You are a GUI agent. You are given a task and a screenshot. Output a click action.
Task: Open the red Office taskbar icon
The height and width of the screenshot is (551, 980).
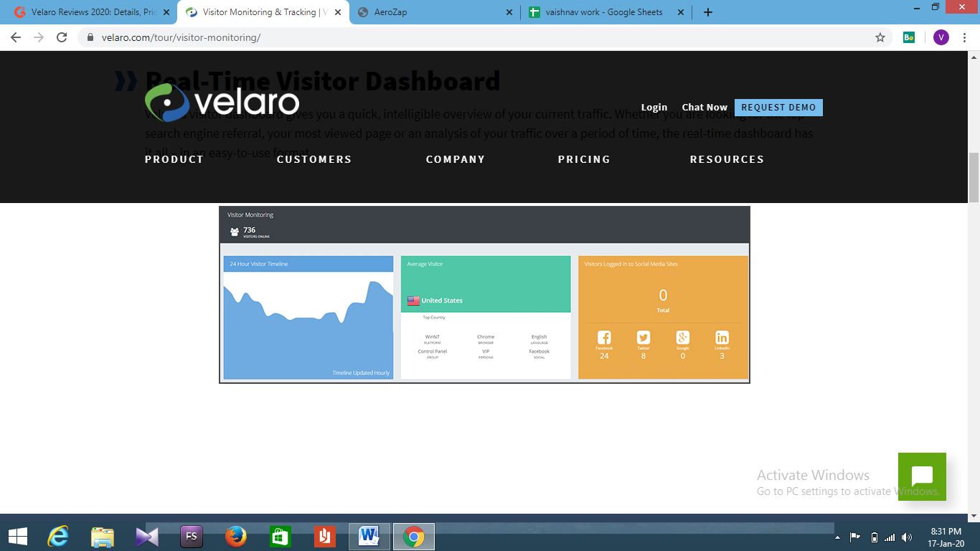(324, 536)
